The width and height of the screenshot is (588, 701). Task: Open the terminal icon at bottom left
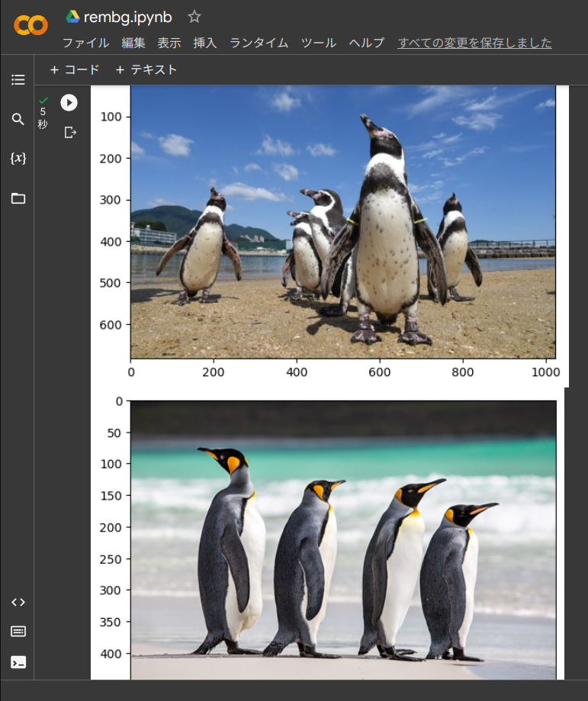18,661
